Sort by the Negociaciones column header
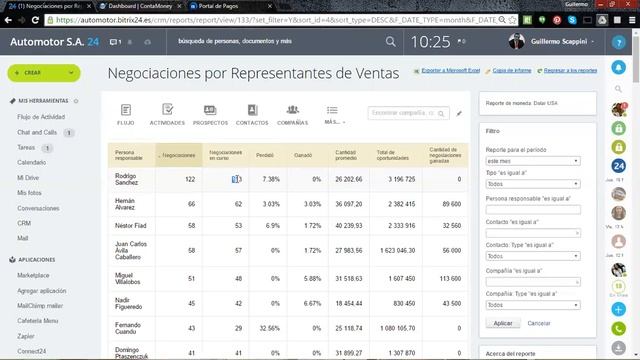640x360 pixels. click(178, 155)
